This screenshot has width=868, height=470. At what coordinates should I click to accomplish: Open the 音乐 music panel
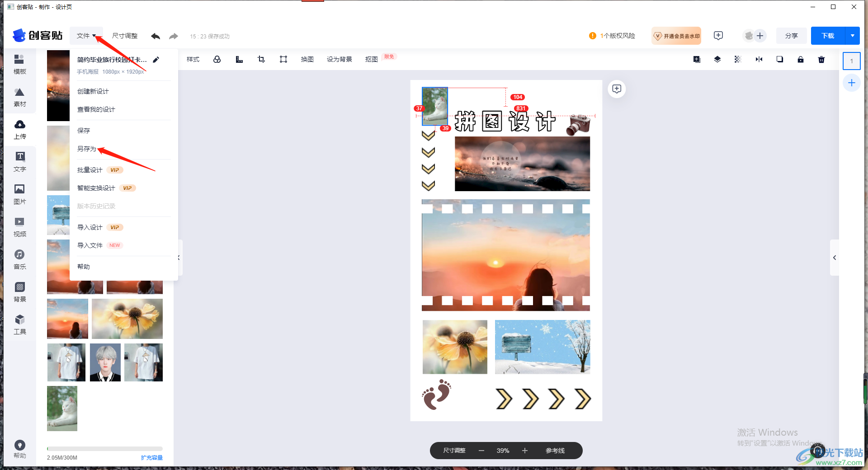coord(19,260)
